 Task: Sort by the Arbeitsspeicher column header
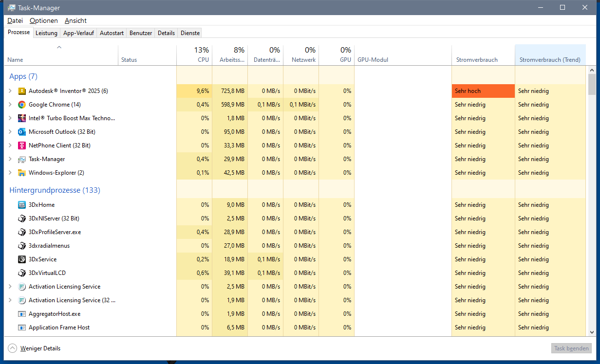(230, 55)
